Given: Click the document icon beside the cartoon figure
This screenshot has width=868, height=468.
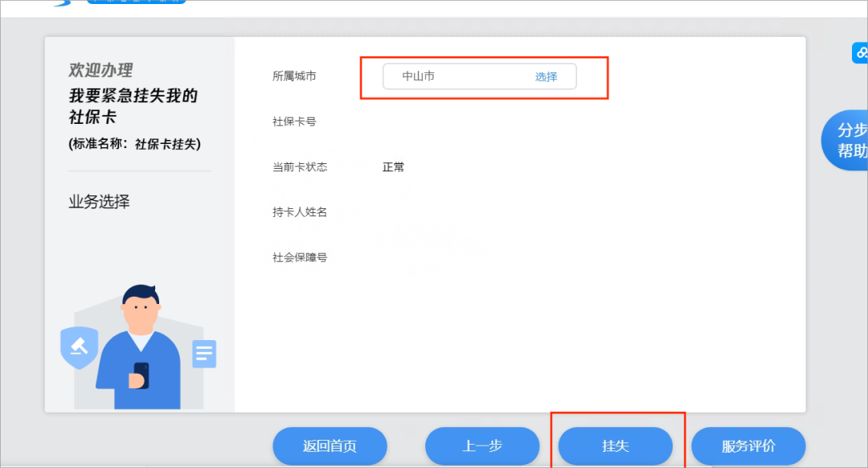Looking at the screenshot, I should coord(204,354).
